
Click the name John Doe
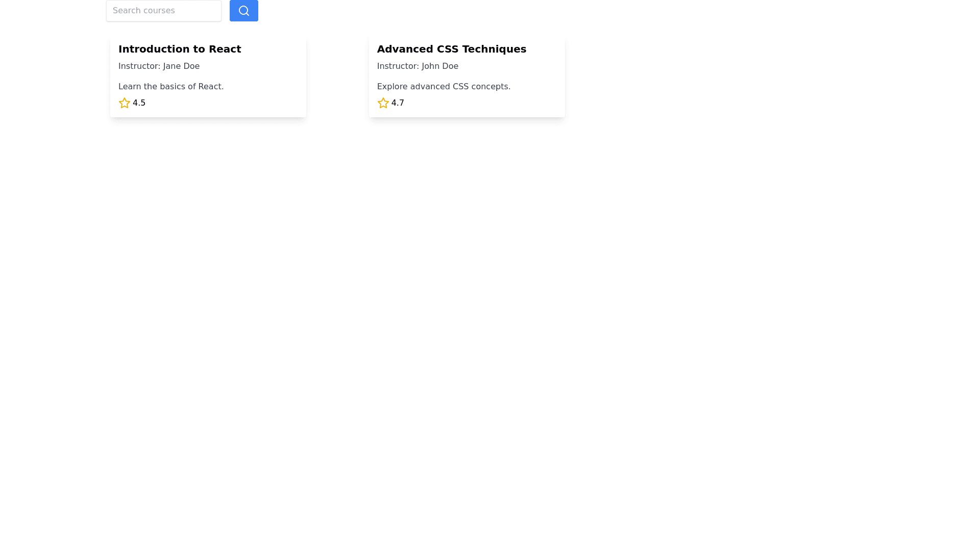point(439,66)
